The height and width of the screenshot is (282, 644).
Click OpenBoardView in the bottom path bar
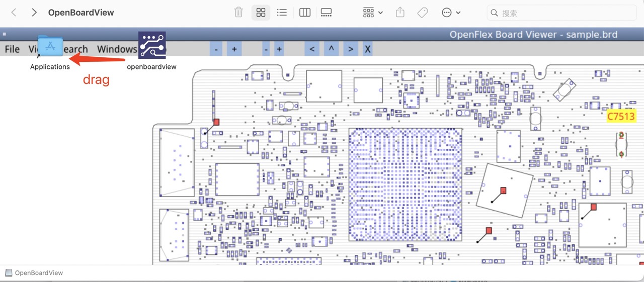pyautogui.click(x=34, y=273)
